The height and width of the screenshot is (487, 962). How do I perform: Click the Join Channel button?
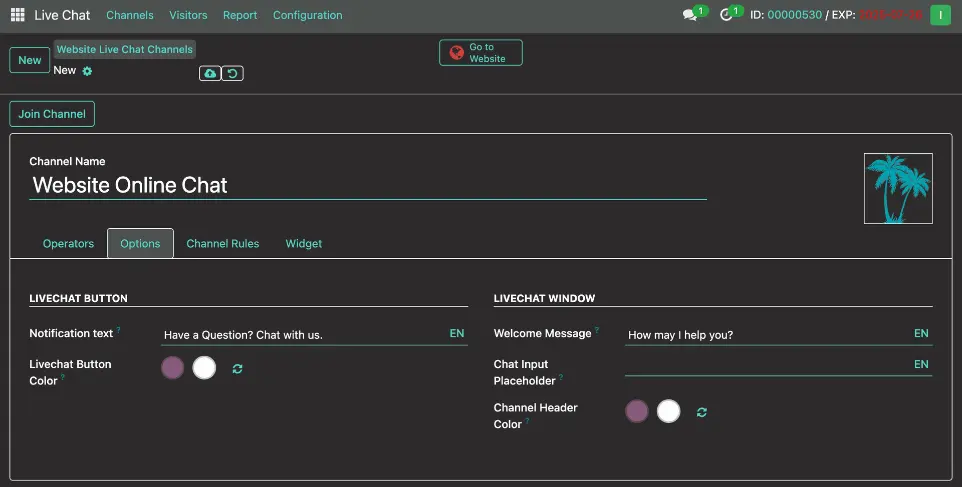[52, 114]
